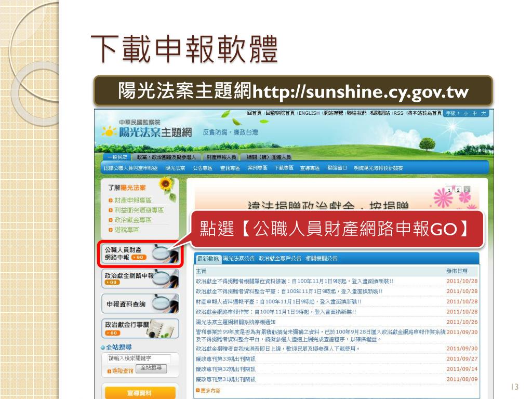Click the 陽光法案主題網 site logo

(147, 129)
